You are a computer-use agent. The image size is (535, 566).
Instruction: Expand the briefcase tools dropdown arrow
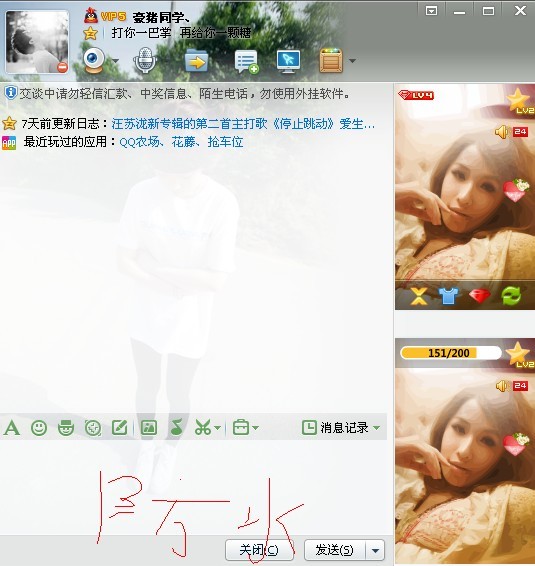click(255, 428)
